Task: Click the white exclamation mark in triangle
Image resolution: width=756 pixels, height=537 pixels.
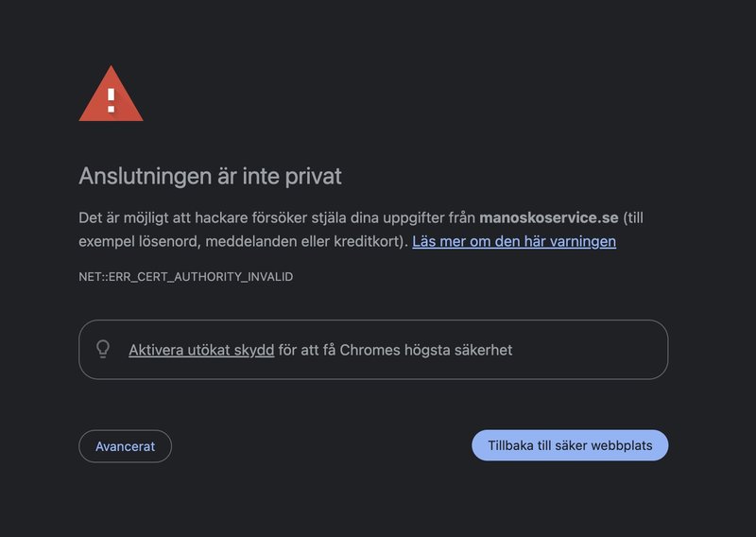Action: pos(112,100)
